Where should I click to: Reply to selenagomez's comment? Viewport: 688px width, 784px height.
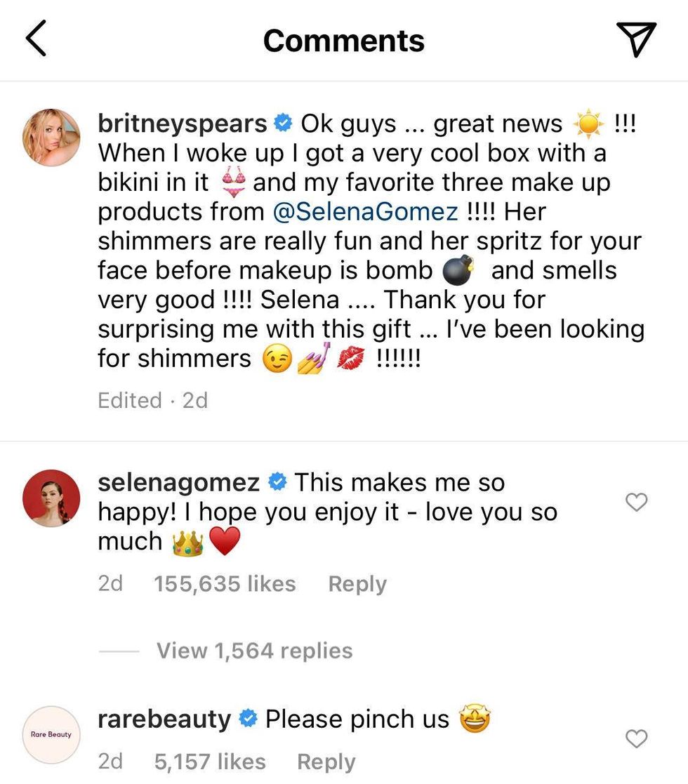point(357,583)
